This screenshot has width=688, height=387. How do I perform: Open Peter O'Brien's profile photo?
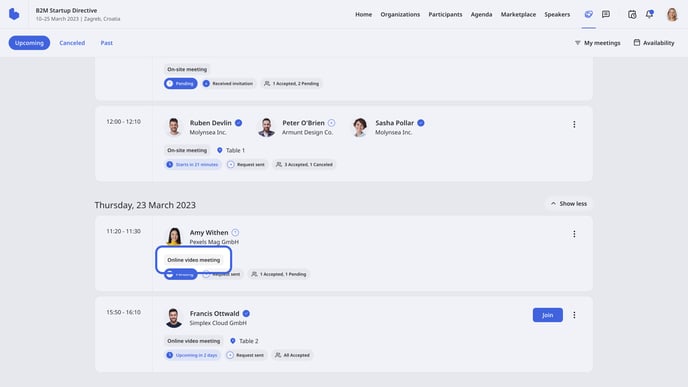pos(266,127)
